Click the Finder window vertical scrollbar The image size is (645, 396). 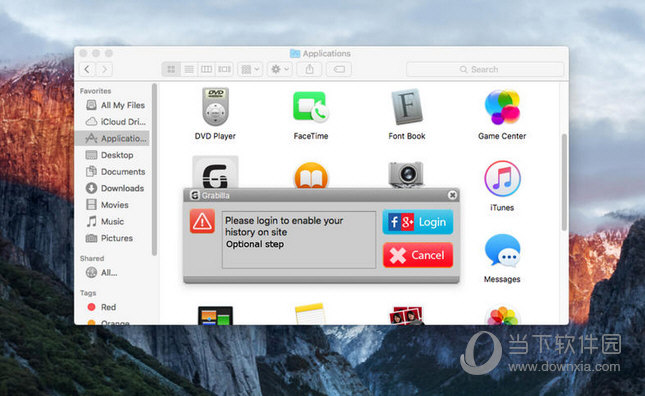pyautogui.click(x=564, y=182)
